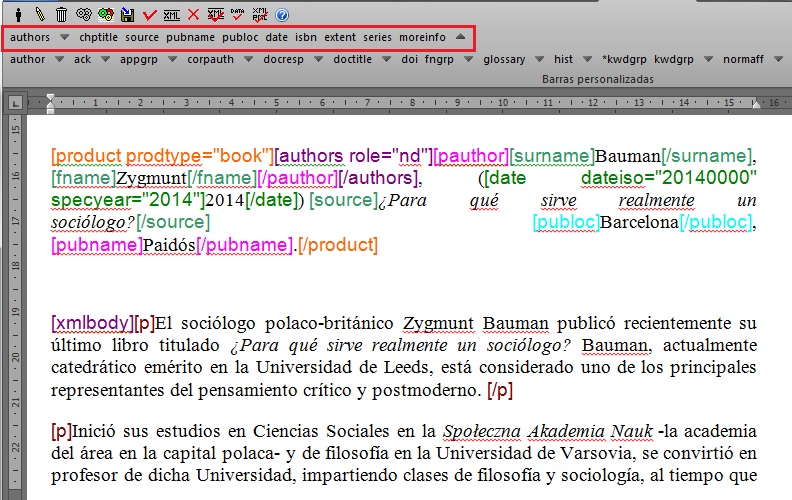Screen dimensions: 792x500
Task: Click the black person figure icon
Action: [x=18, y=15]
